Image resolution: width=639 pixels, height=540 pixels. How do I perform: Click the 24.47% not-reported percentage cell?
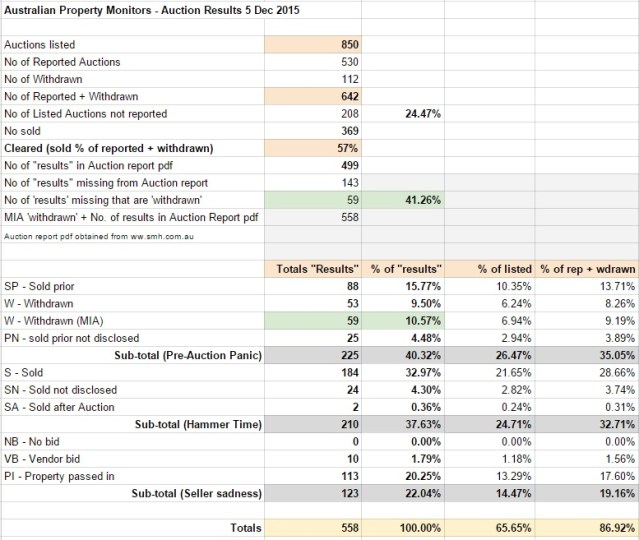click(423, 114)
